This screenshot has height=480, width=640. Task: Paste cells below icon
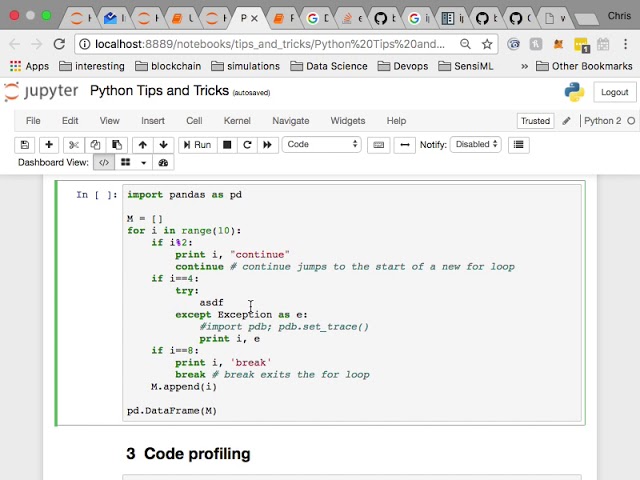tap(117, 145)
